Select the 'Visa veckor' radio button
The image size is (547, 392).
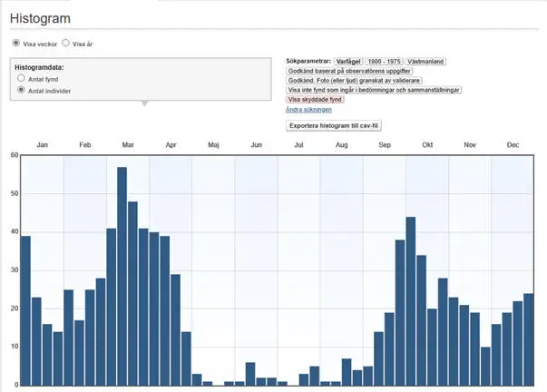pyautogui.click(x=15, y=43)
